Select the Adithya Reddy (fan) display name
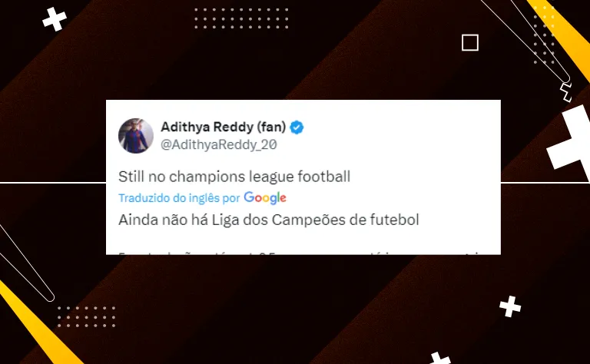The height and width of the screenshot is (364, 590). tap(223, 127)
